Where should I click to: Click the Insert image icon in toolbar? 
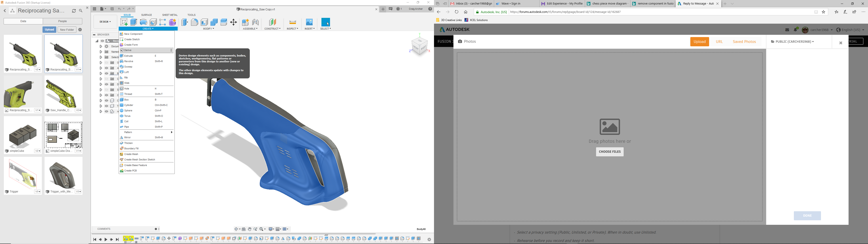tap(309, 22)
